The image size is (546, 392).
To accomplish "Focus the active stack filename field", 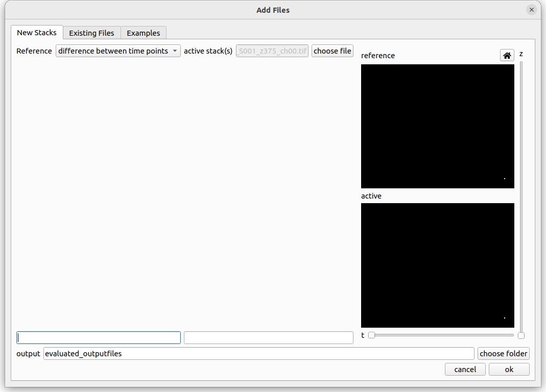I will (x=272, y=51).
